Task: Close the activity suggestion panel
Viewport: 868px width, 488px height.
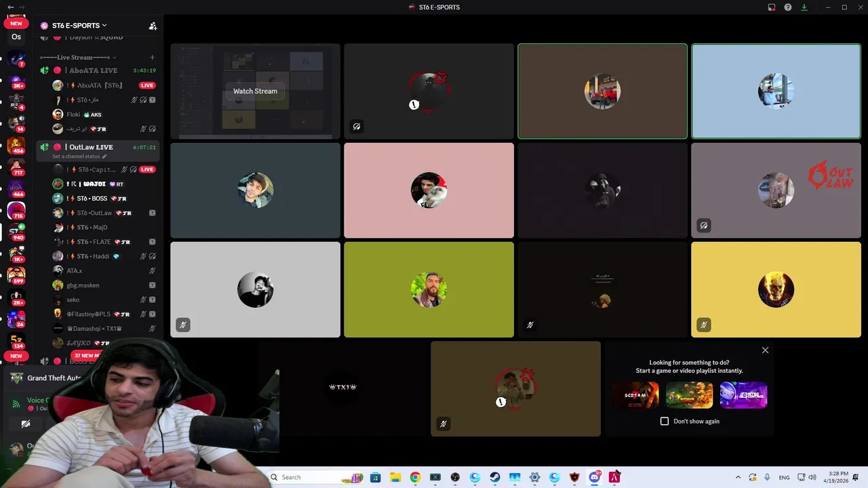Action: [765, 350]
